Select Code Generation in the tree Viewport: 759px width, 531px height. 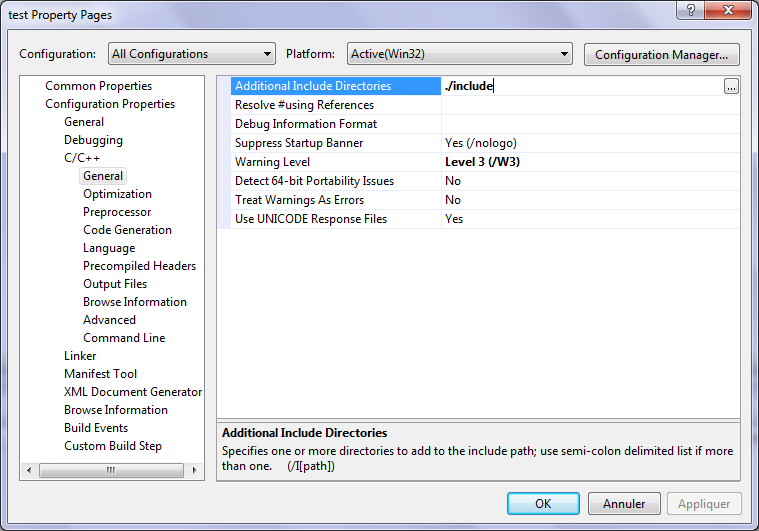click(127, 230)
